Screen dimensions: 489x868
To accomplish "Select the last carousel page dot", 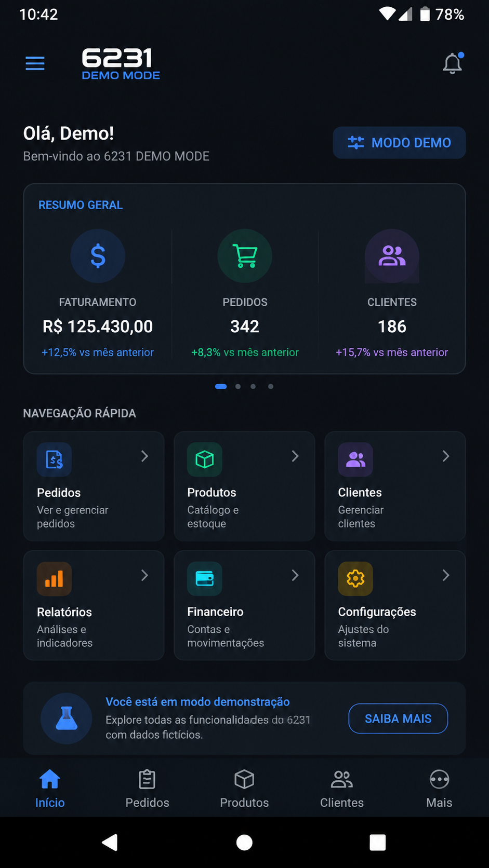I will pyautogui.click(x=271, y=386).
